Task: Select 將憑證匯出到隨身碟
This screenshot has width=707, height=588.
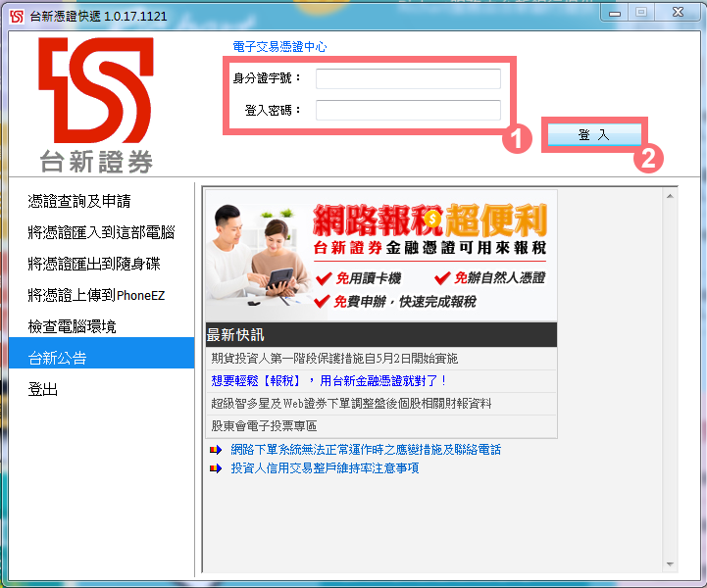Action: pos(94,264)
